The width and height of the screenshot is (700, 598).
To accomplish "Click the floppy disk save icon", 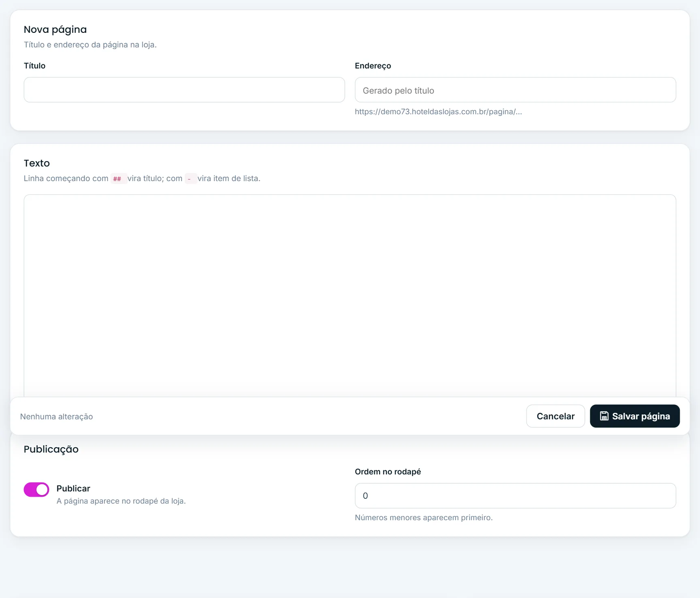I will coord(604,416).
